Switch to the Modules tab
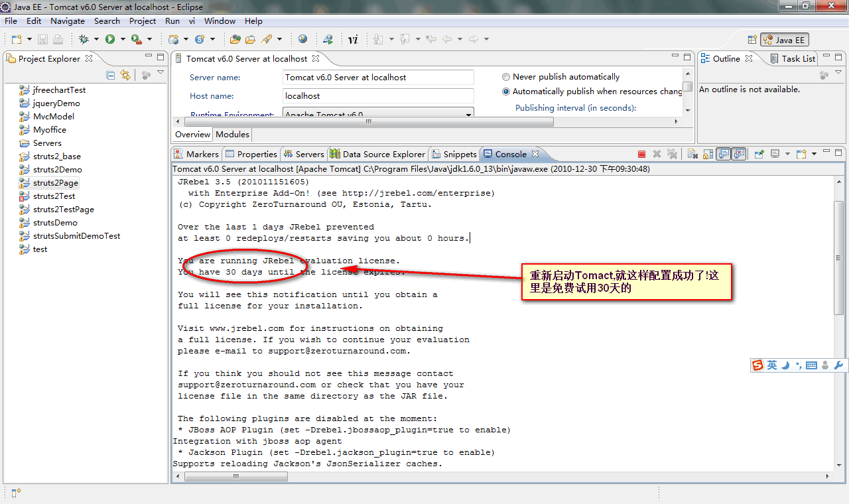 233,135
